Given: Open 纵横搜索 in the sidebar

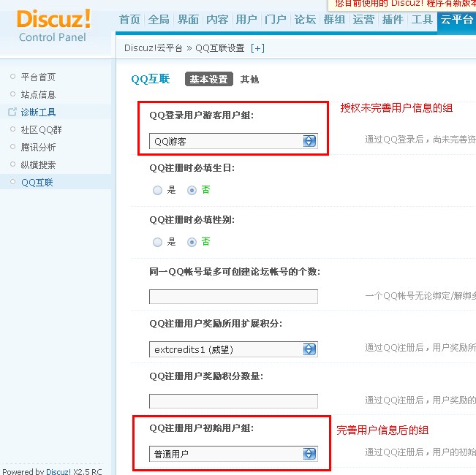Looking at the screenshot, I should pyautogui.click(x=38, y=165).
